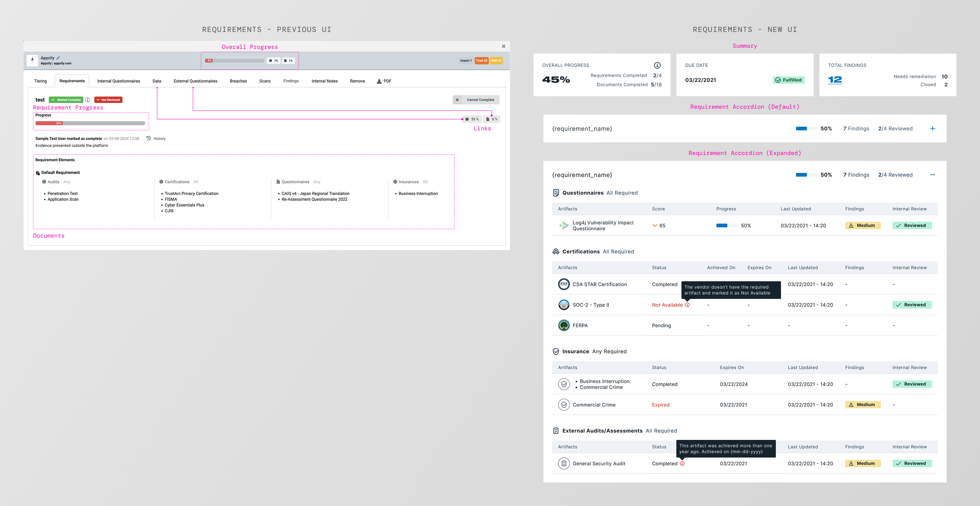Click 'TrustArc Privacy Certification' list item
Screen dimensions: 980x506
point(191,194)
